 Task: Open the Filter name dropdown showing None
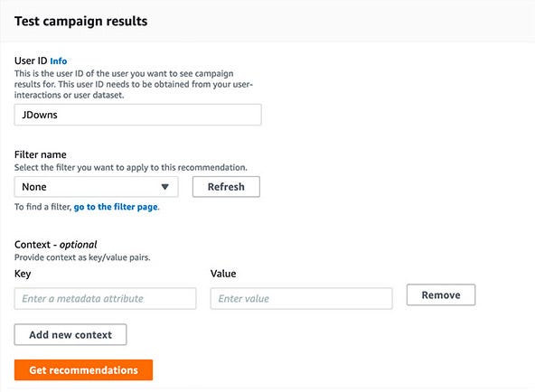tap(96, 187)
